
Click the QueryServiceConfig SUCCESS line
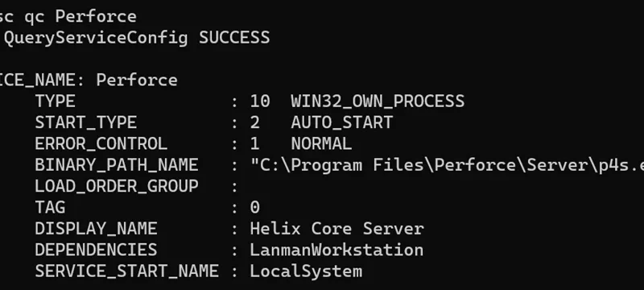(137, 38)
